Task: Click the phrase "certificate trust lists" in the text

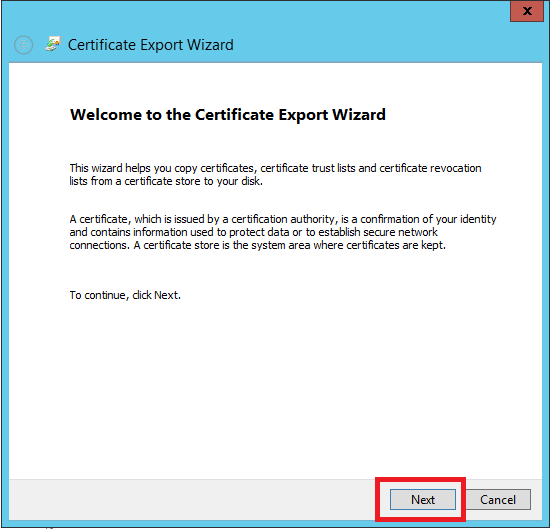Action: point(308,168)
